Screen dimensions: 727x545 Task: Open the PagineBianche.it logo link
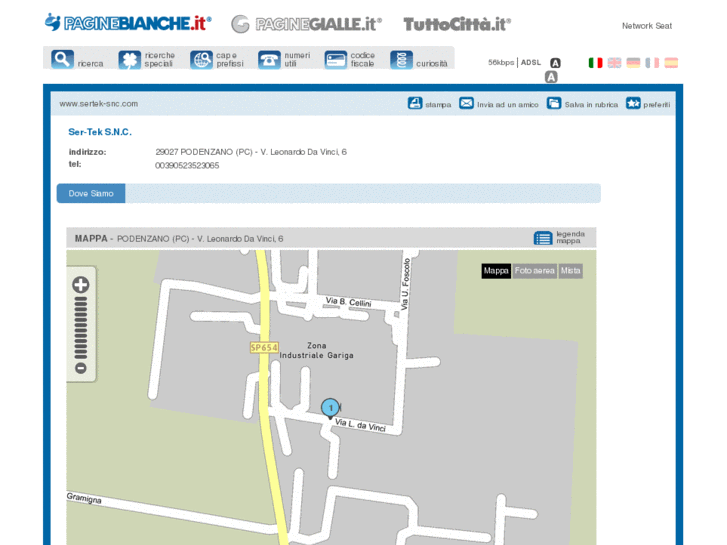tap(128, 23)
